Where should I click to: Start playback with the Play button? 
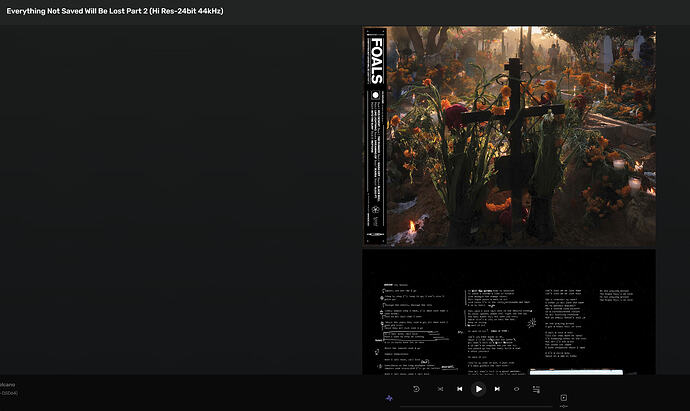pyautogui.click(x=478, y=389)
